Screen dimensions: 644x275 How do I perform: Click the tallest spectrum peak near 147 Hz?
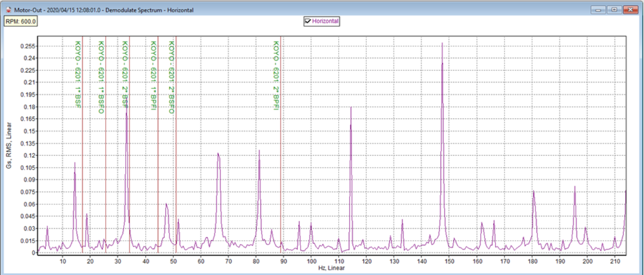[442, 43]
